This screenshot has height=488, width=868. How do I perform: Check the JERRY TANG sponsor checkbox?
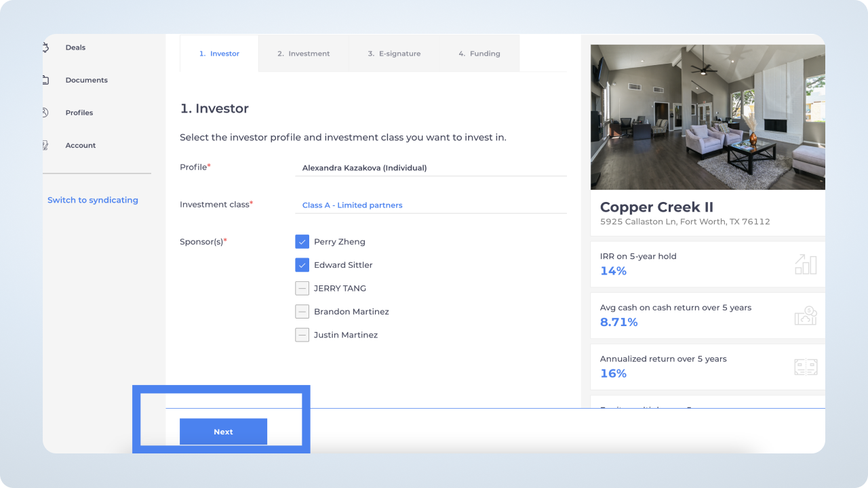click(302, 288)
